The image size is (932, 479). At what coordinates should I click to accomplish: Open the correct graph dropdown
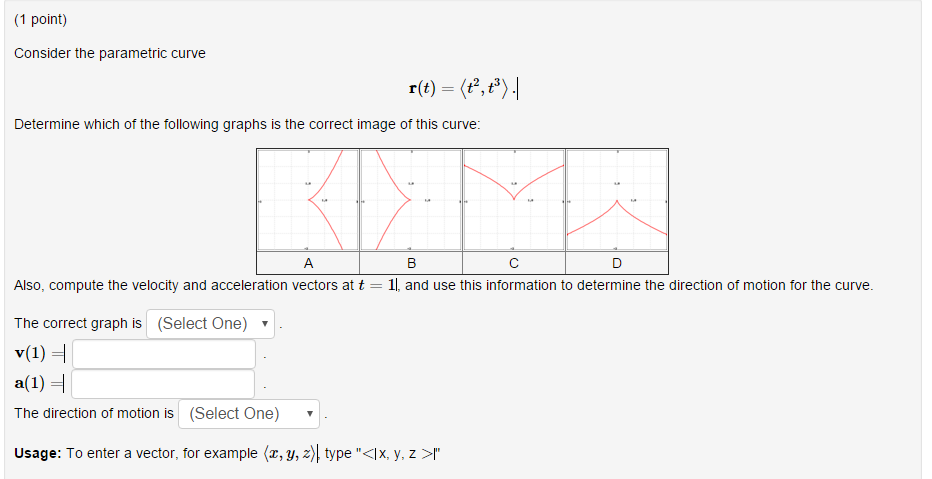[x=211, y=324]
